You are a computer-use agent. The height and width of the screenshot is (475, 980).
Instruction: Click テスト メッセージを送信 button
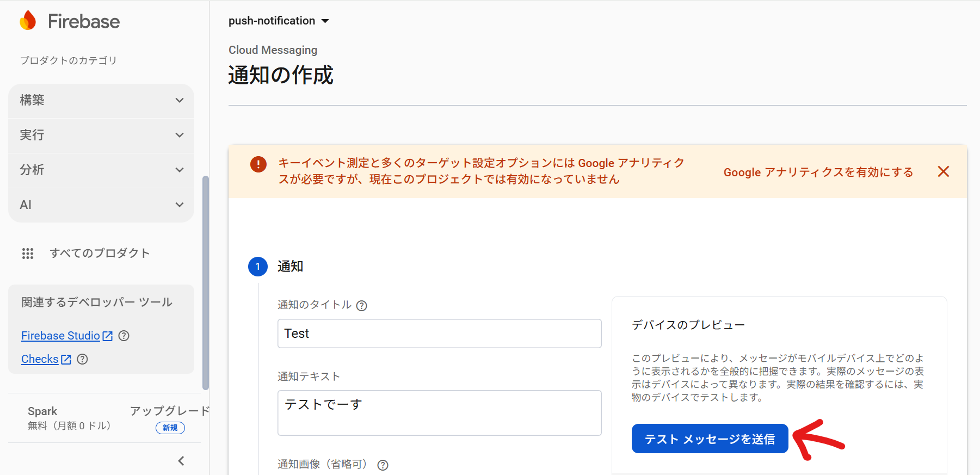710,439
